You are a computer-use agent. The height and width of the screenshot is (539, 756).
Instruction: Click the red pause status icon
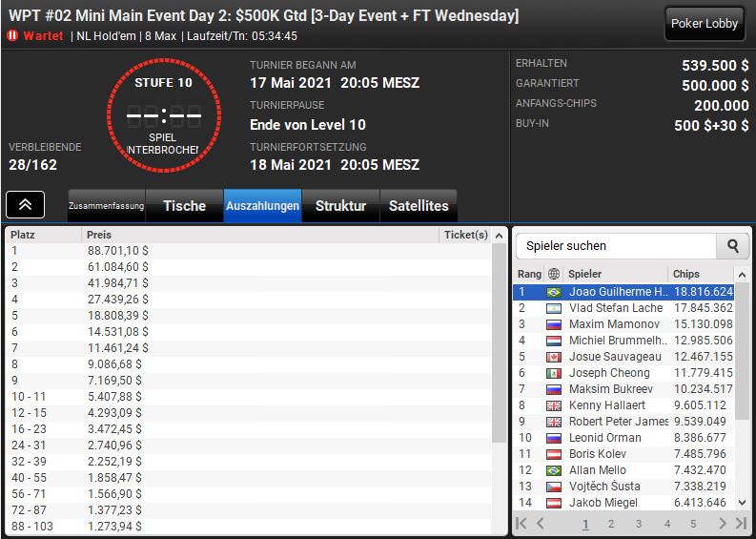13,35
